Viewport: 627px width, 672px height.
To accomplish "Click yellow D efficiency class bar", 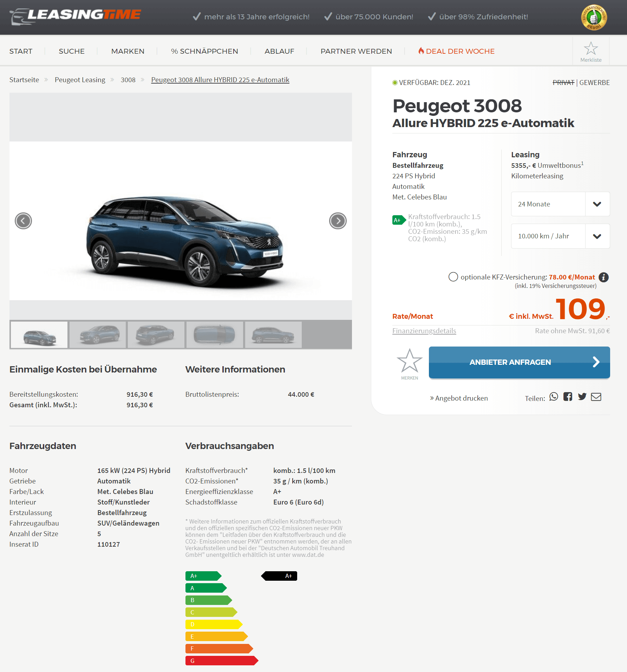I will point(214,624).
